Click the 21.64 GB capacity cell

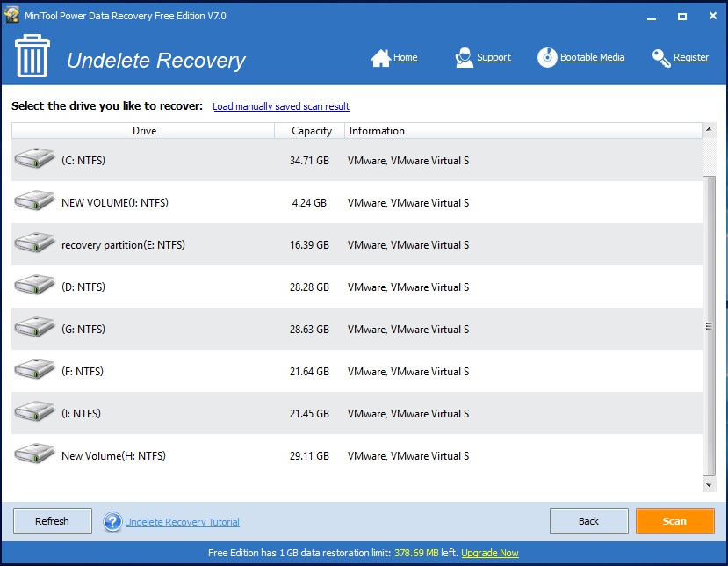coord(309,373)
